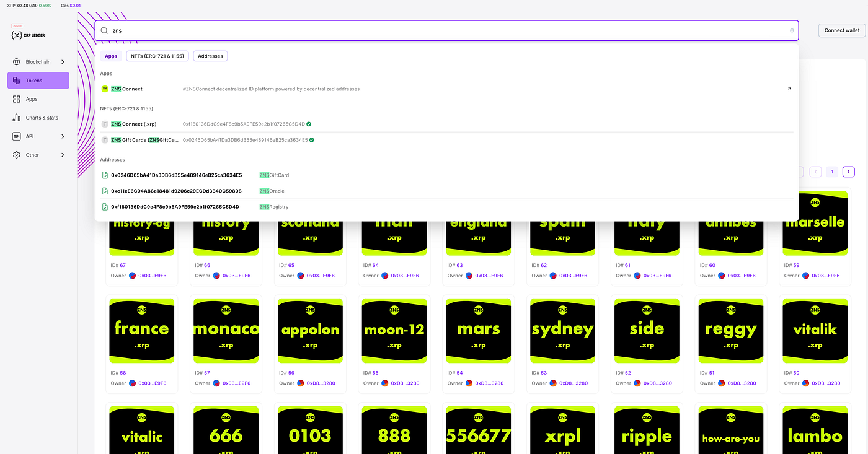Click owner address under side.xrp card
The image size is (868, 454).
tap(657, 383)
